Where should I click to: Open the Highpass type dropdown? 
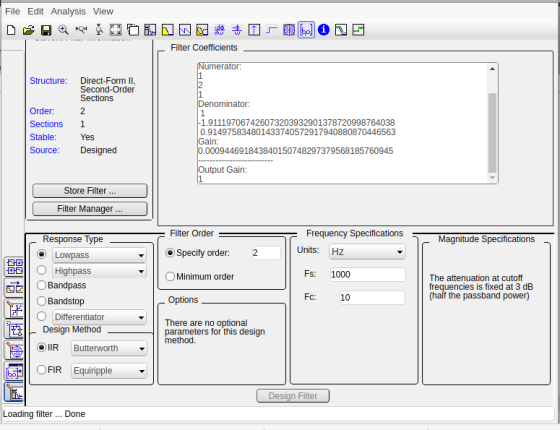tap(99, 271)
